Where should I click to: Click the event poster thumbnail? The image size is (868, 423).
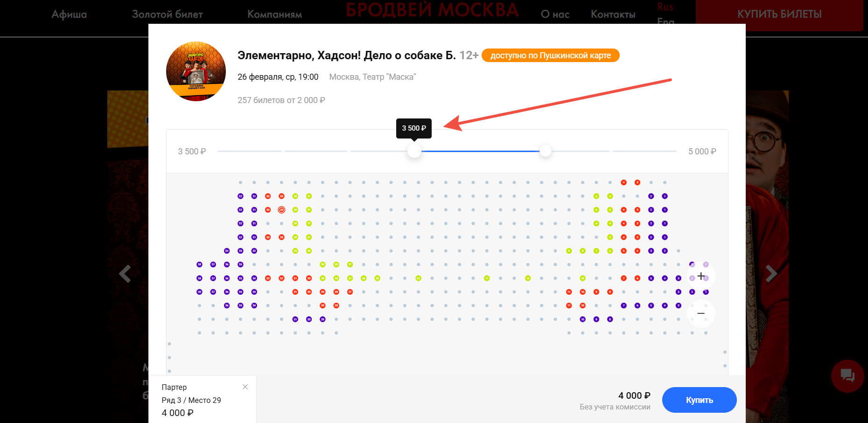196,71
